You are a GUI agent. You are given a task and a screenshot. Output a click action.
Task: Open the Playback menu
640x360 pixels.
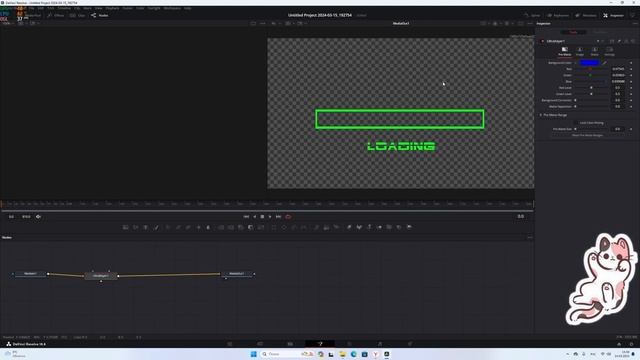112,8
